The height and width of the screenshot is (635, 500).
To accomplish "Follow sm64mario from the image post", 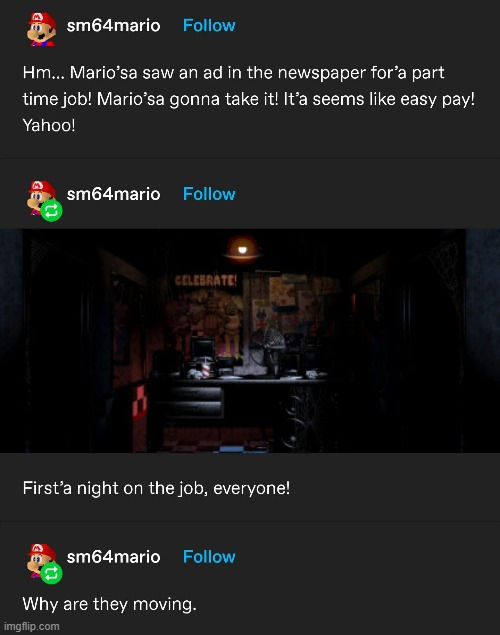I will coord(209,194).
